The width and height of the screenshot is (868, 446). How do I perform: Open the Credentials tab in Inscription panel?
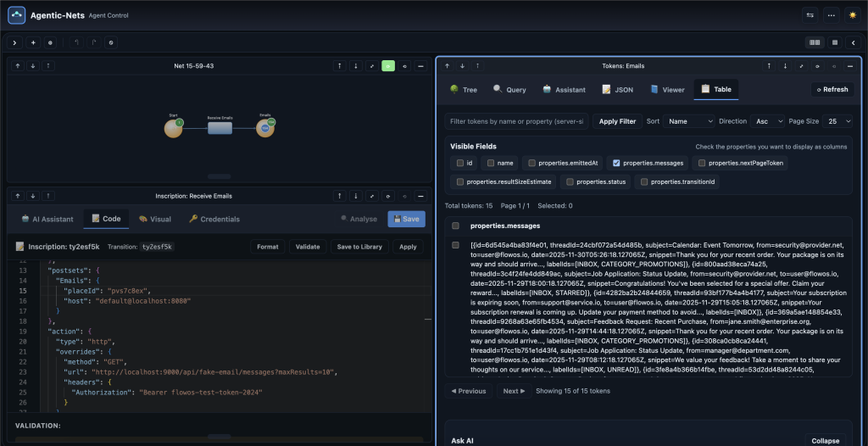214,219
